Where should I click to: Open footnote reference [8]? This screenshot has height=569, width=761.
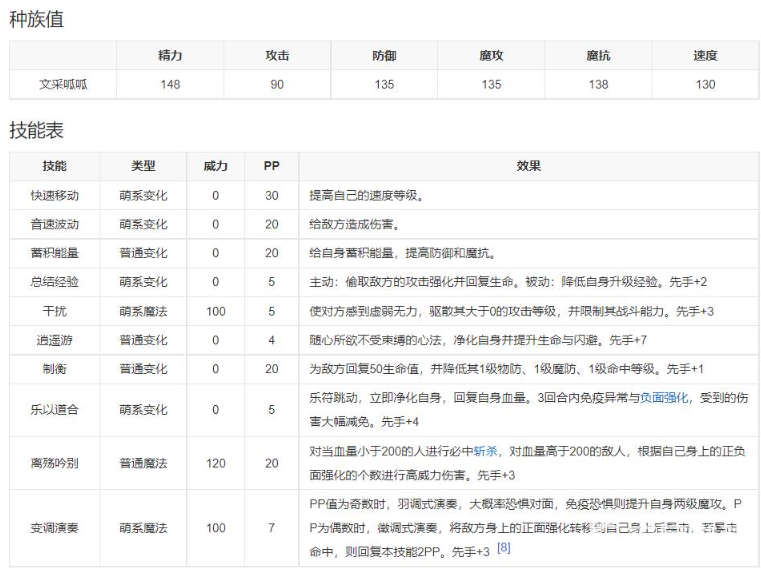click(503, 548)
